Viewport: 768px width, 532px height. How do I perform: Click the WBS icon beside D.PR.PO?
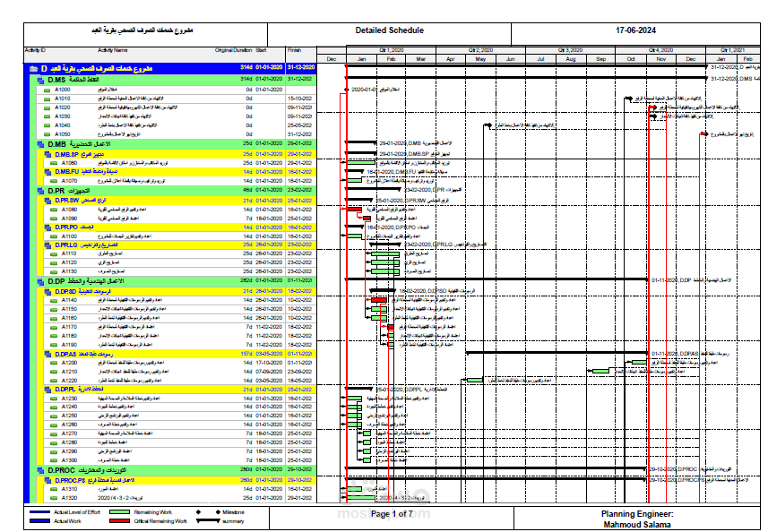48,227
